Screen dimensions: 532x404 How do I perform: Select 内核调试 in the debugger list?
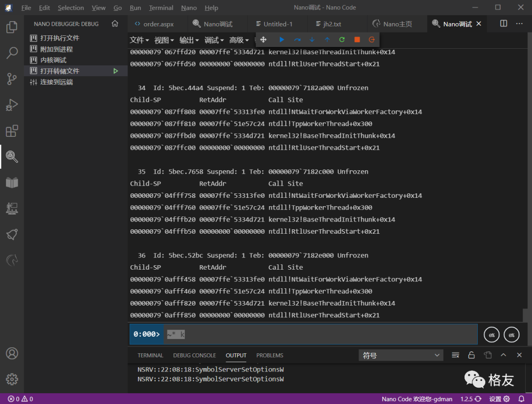pos(76,60)
